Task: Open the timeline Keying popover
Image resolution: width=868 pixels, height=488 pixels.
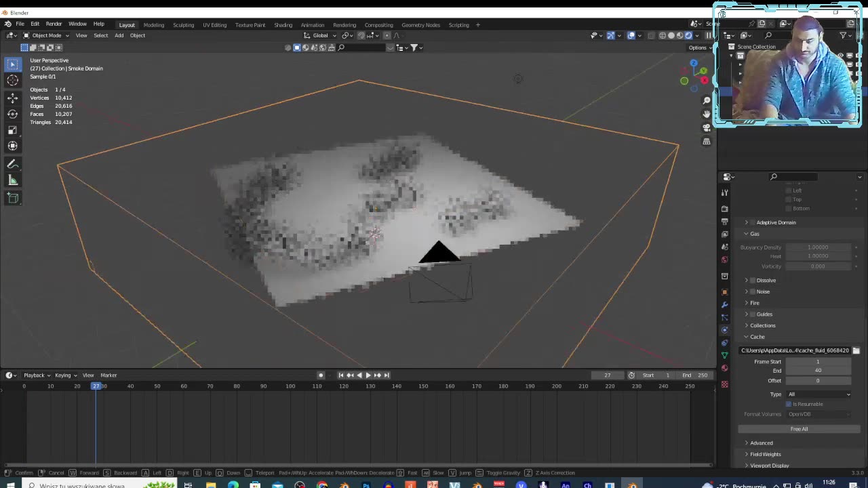Action: click(65, 375)
